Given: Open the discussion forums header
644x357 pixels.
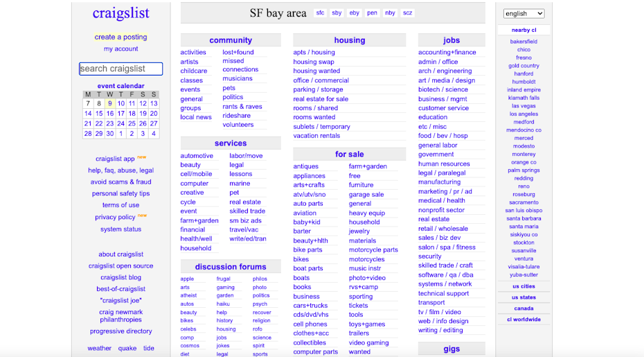Looking at the screenshot, I should 230,267.
